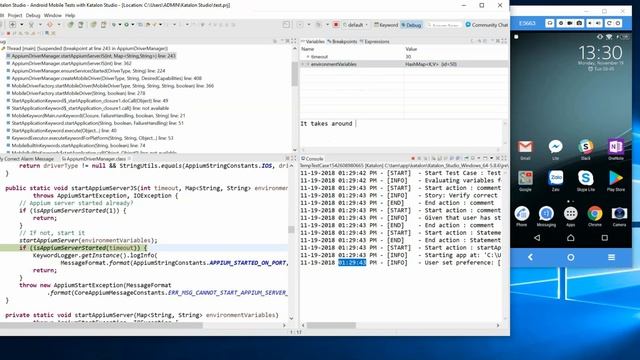Screen dimensions: 640x360
Task: Select stack frame ensureServicesStarted line 224
Action: 86,71
